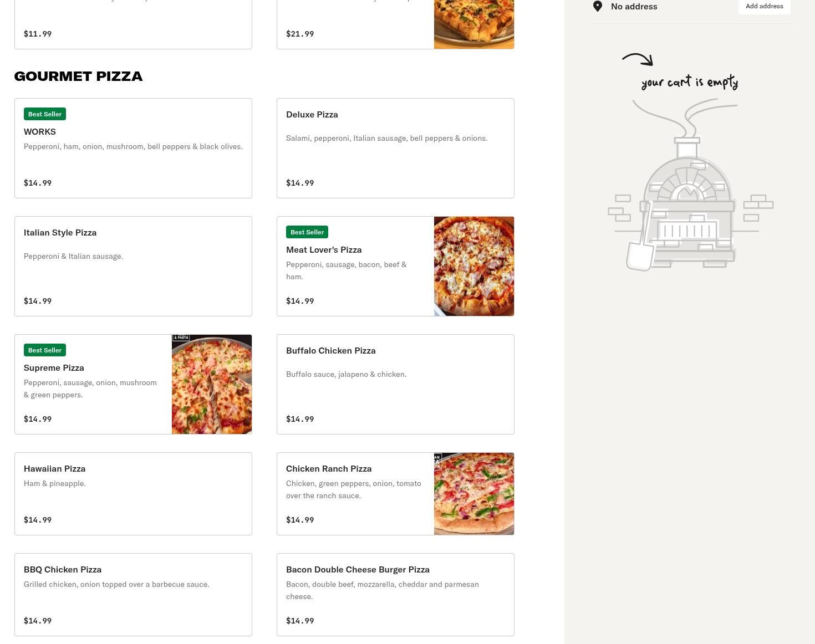Open the Italian Style Pizza item
The width and height of the screenshot is (815, 644).
[x=133, y=266]
